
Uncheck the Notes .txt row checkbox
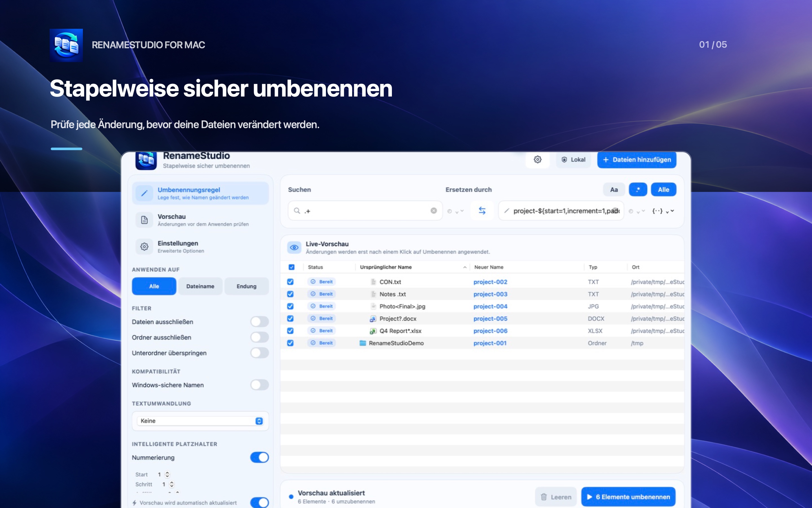click(290, 294)
